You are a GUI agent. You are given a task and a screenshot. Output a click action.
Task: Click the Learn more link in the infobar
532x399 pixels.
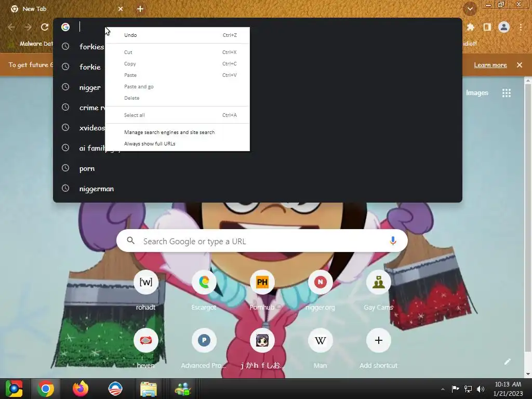490,65
